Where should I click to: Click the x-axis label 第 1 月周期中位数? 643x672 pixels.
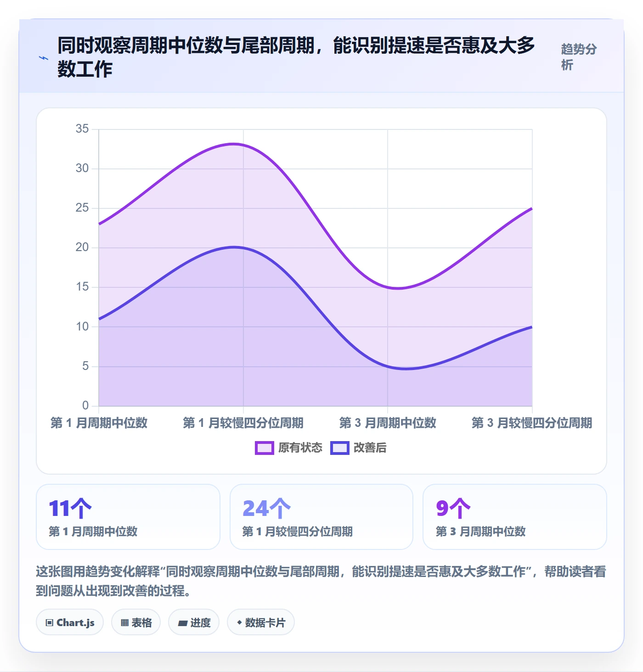pyautogui.click(x=99, y=423)
